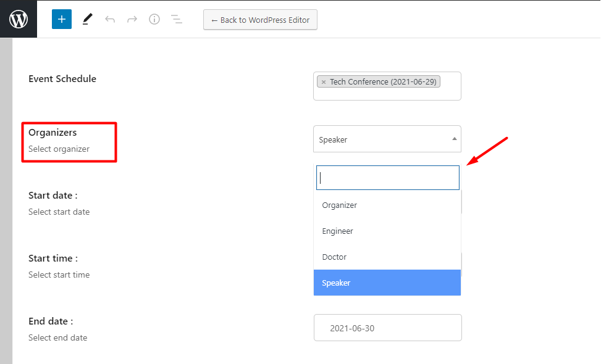Remove the Tech Conference schedule tag

(324, 82)
